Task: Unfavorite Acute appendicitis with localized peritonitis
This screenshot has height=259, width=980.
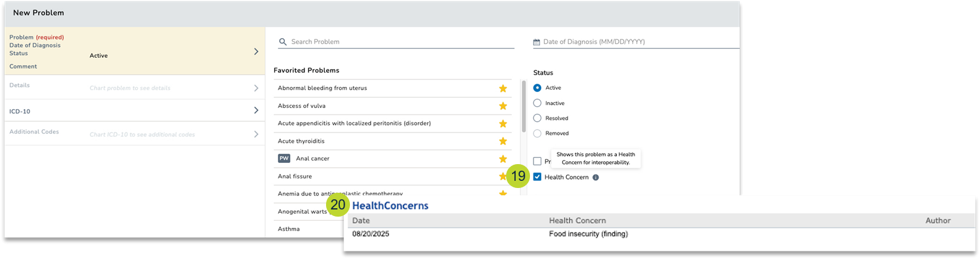Action: [x=503, y=124]
